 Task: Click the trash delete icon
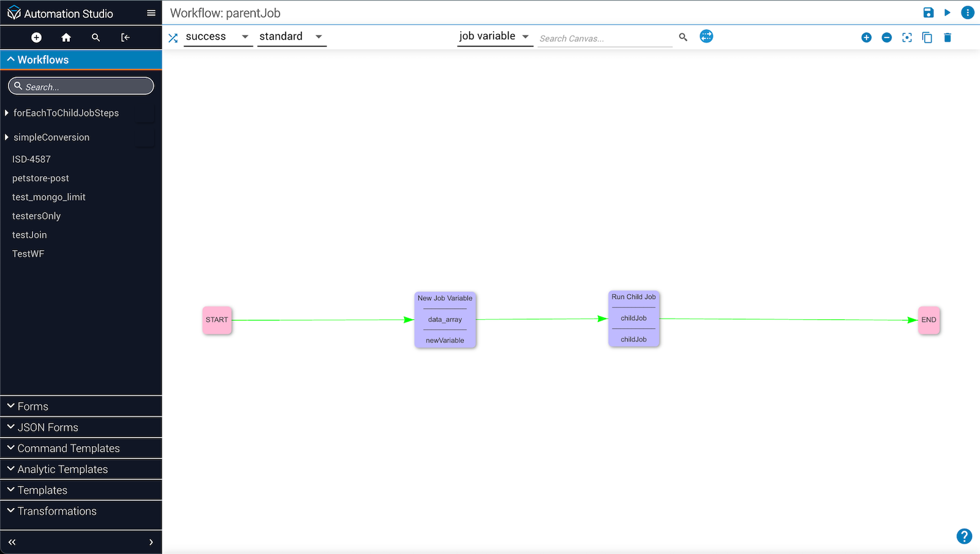click(948, 38)
